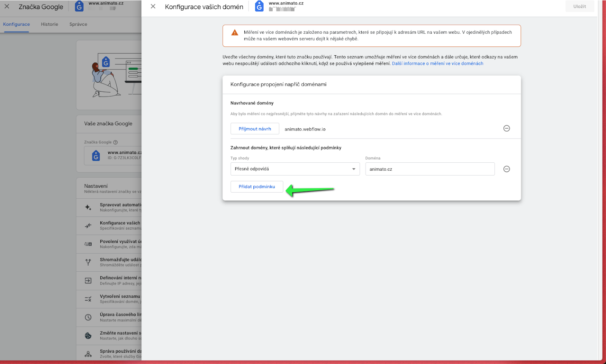Click the tag icon in Vaše značka Google card
Screen dimensions: 606x364
(x=96, y=155)
